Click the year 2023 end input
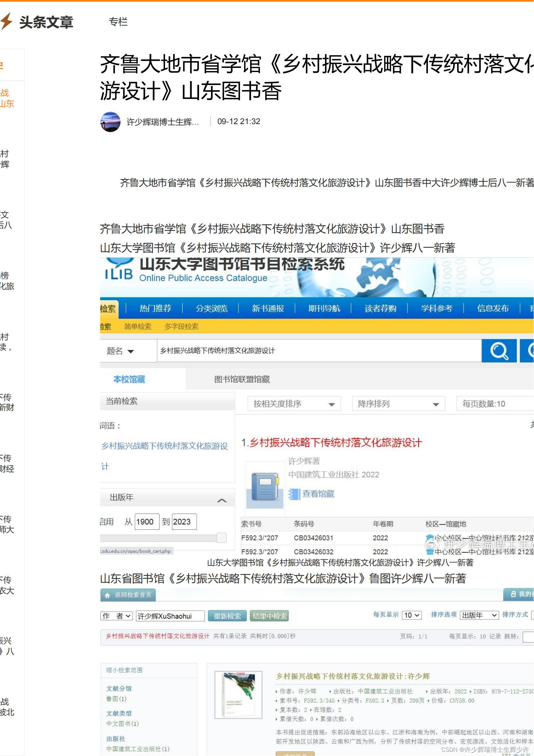534x756 pixels. point(184,522)
